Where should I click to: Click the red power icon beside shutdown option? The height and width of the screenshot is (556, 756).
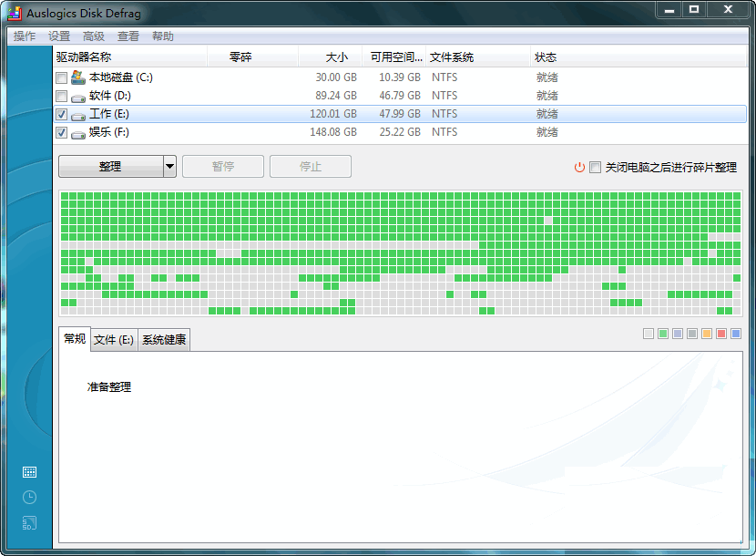pos(579,168)
